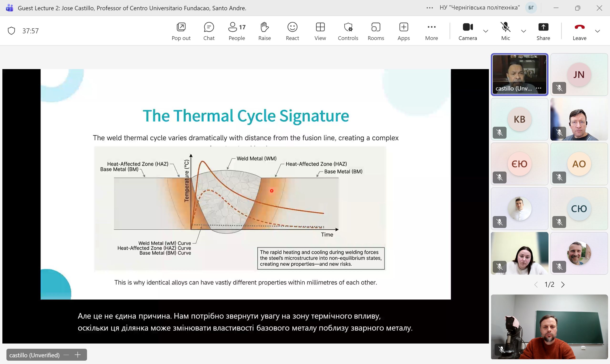Open the More actions menu
This screenshot has width=610, height=364.
coord(431,31)
